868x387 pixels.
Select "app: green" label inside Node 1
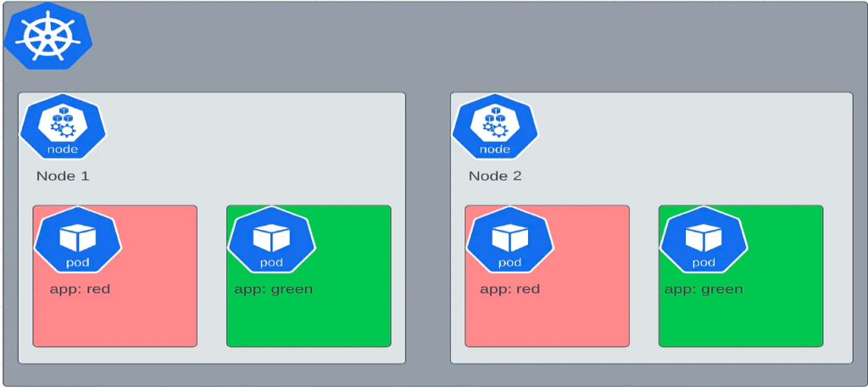click(x=273, y=289)
